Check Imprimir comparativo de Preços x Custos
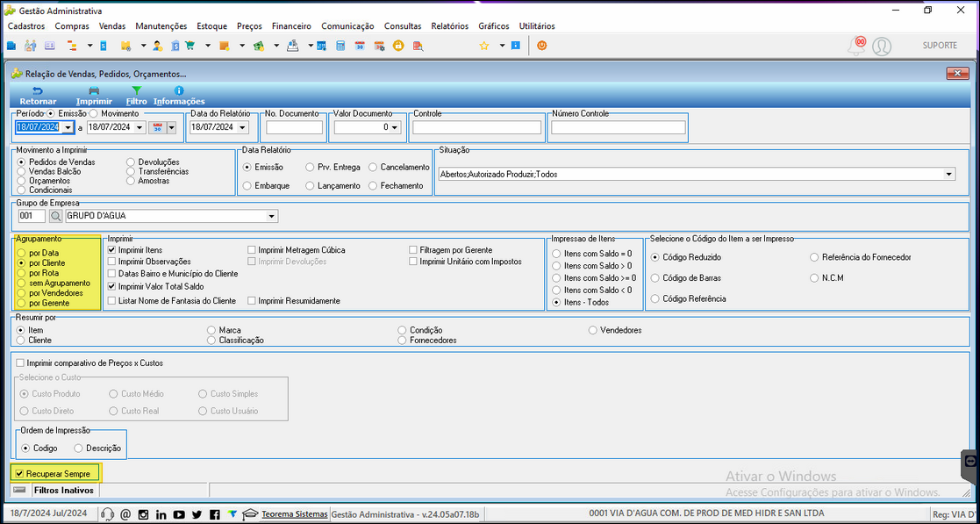Screen dimensions: 980x524 tap(21, 362)
